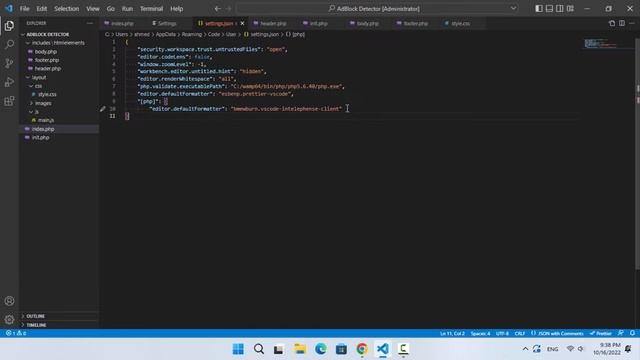Click the pencil edit icon beside line 10

click(102, 109)
